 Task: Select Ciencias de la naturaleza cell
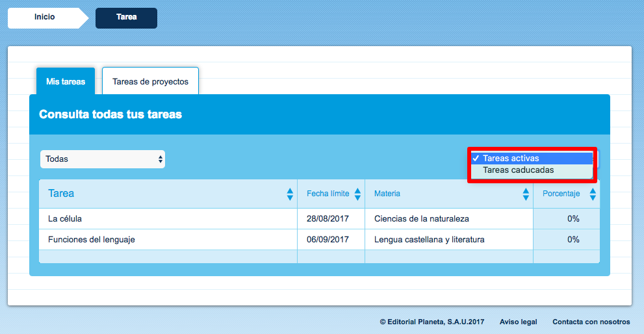[x=422, y=219]
